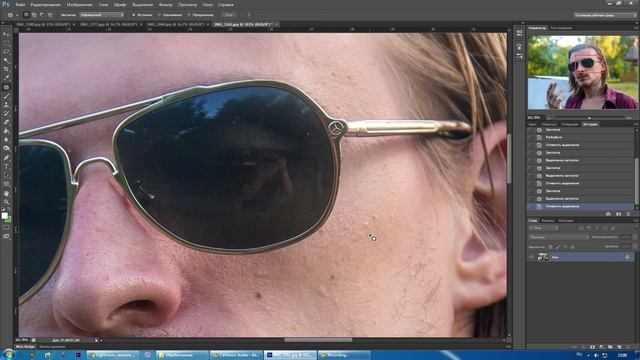Select the Hand tool
This screenshot has width=640, height=360.
click(x=6, y=193)
